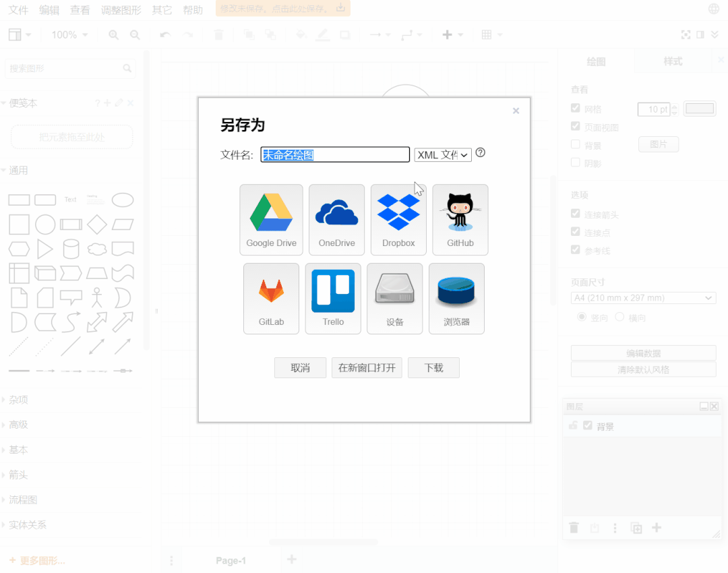The width and height of the screenshot is (728, 573).
Task: Open A4 page size dropdown
Action: tap(644, 298)
